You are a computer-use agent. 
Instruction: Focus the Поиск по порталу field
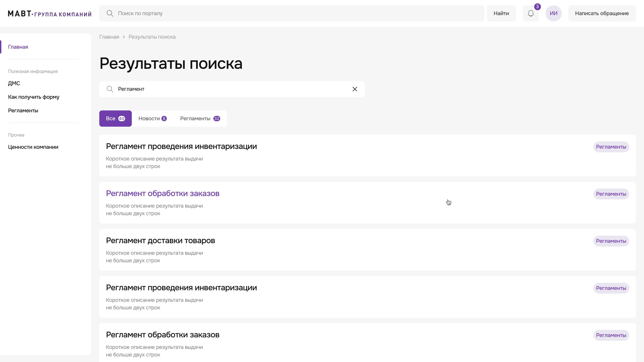[x=292, y=14]
